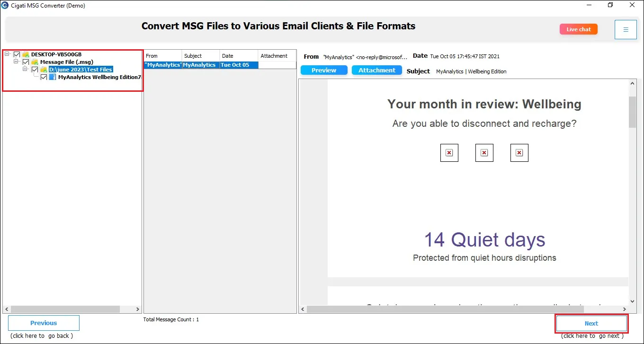Click the Cigati logo in the title bar
Image resolution: width=644 pixels, height=344 pixels.
[5, 5]
